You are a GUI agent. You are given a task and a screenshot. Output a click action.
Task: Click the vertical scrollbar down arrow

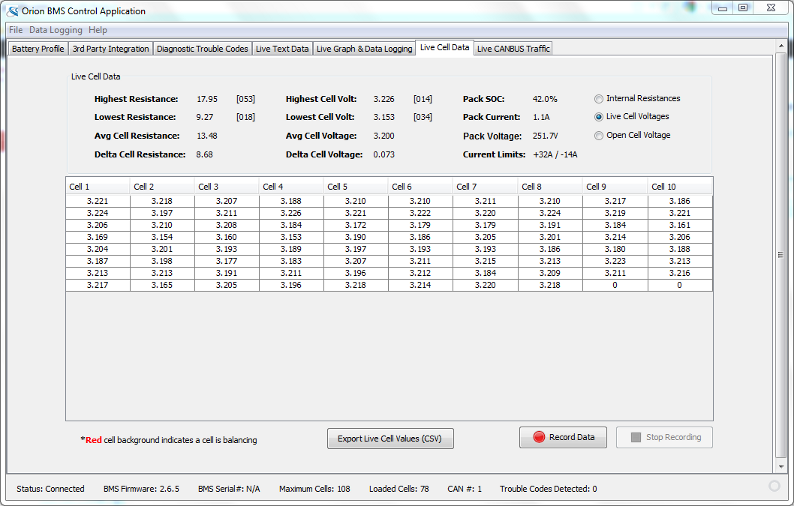pyautogui.click(x=780, y=466)
